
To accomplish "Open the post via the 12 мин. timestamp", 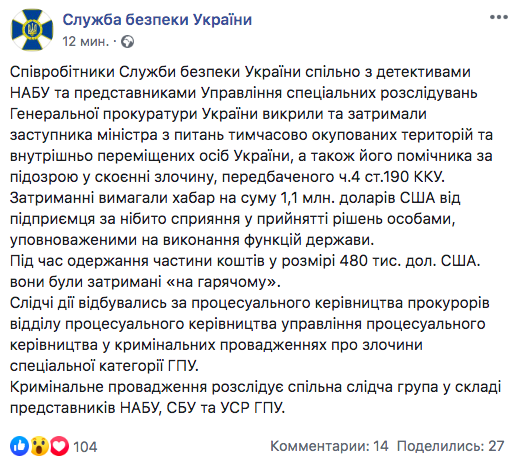I will [86, 42].
